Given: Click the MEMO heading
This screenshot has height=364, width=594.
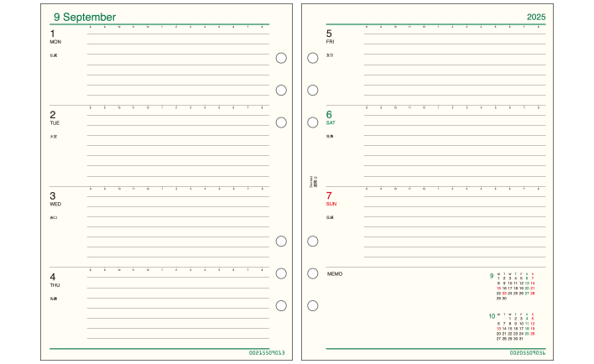Looking at the screenshot, I should coord(335,274).
